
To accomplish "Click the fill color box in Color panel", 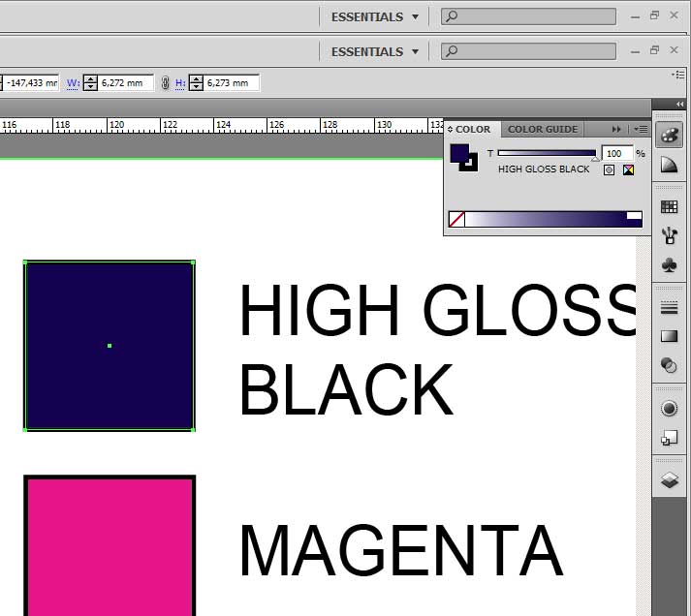I will [458, 153].
